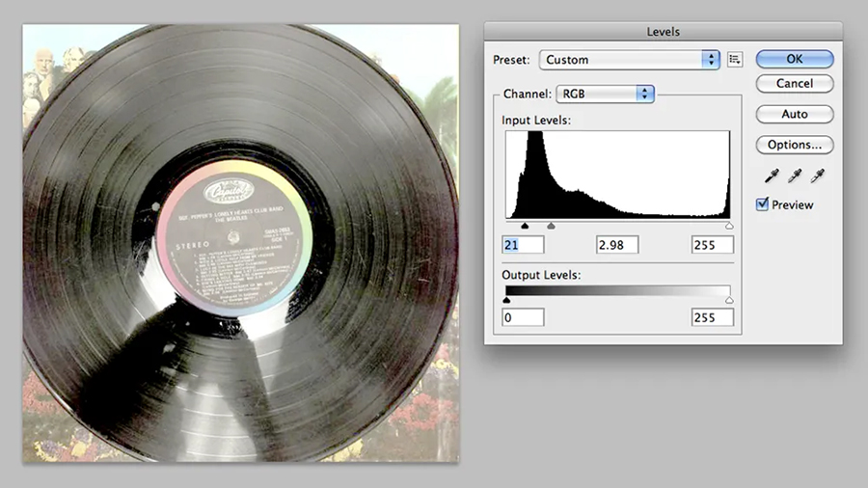Open the Preset dropdown showing Custom
This screenshot has height=488, width=868.
tap(630, 60)
